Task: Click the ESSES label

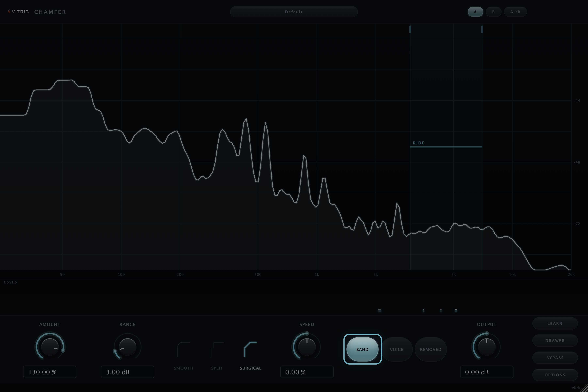Action: [x=10, y=282]
